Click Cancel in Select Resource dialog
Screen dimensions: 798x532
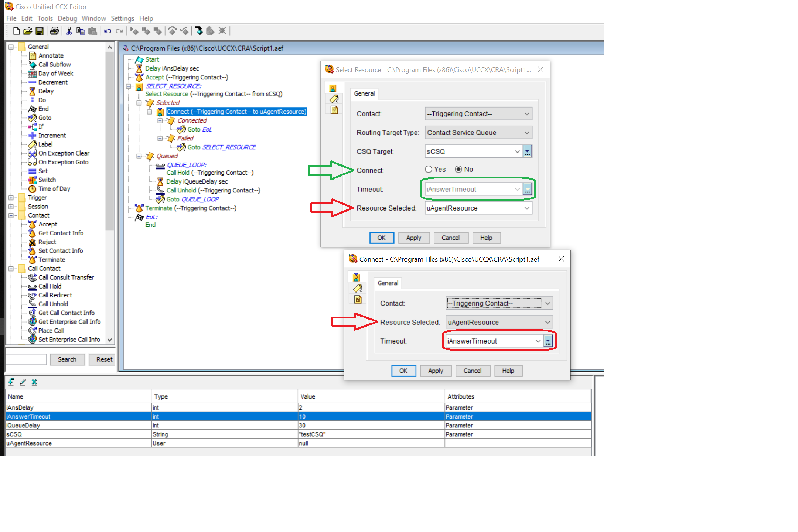pyautogui.click(x=451, y=238)
